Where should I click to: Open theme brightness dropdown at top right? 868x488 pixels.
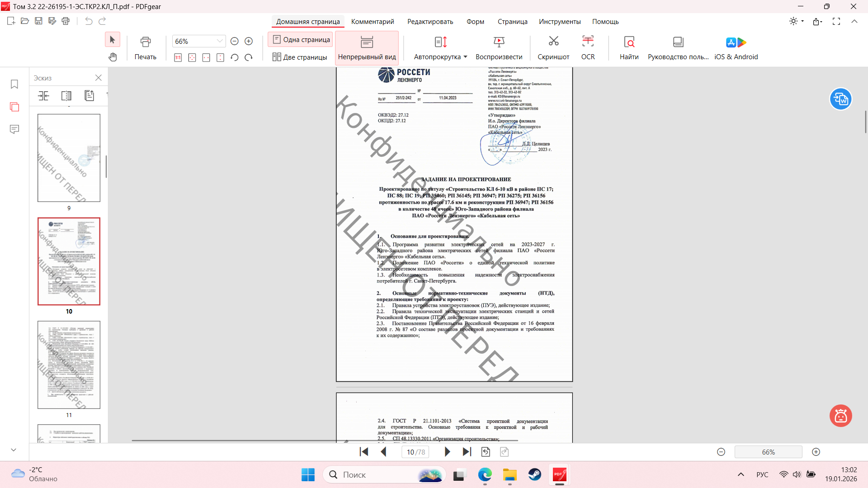coord(797,21)
